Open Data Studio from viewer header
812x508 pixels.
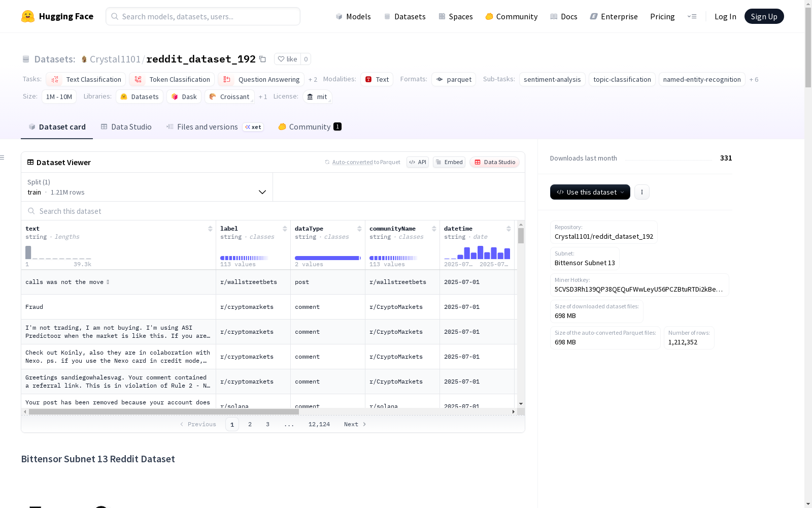pyautogui.click(x=495, y=162)
